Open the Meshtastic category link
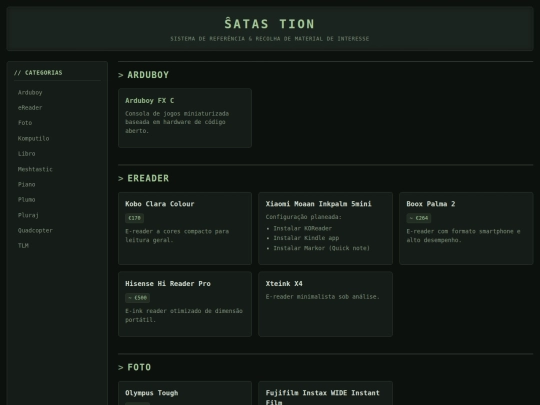The image size is (540, 405). [35, 169]
